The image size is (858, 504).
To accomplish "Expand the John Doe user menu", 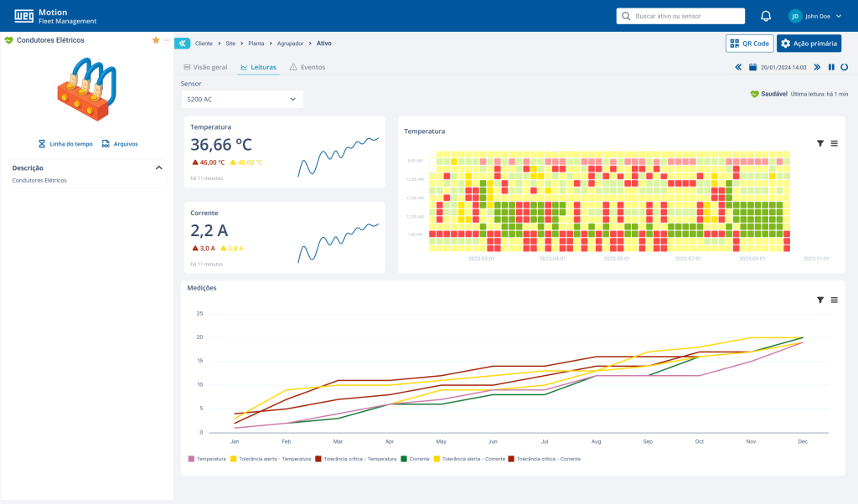I will [815, 16].
